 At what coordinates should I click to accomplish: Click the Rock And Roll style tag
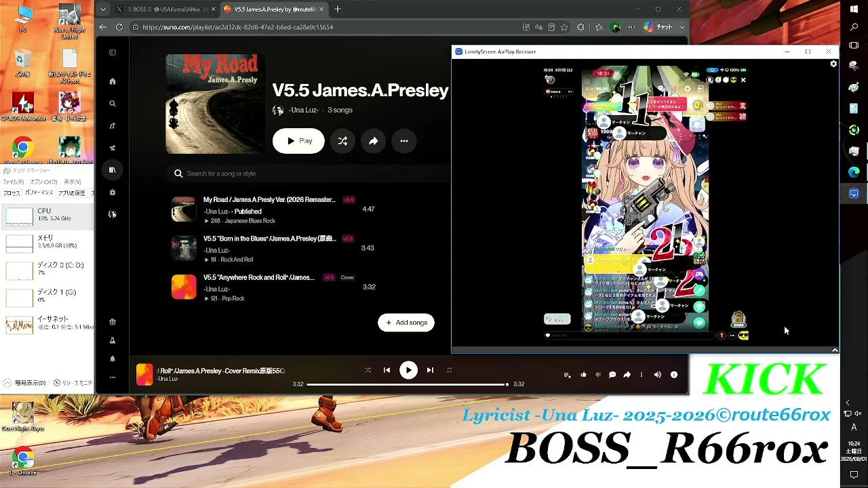[x=237, y=260]
